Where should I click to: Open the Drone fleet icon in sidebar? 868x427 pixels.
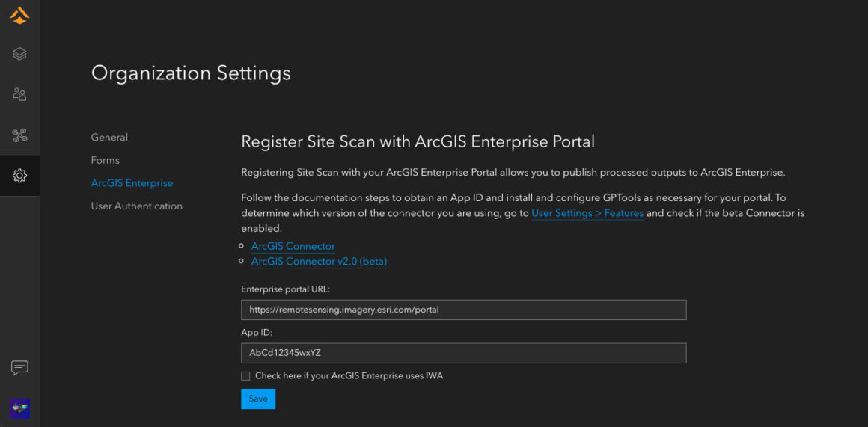coord(19,135)
